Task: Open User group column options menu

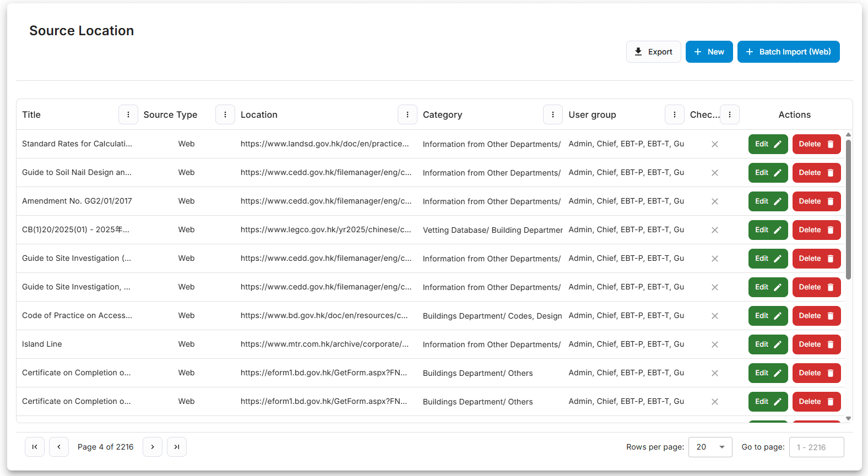Action: click(675, 114)
